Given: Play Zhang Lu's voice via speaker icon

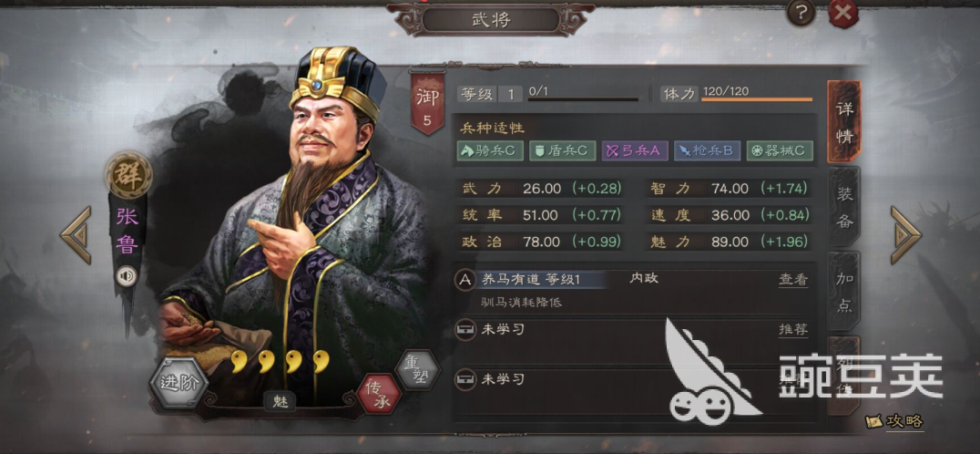Looking at the screenshot, I should point(127,276).
